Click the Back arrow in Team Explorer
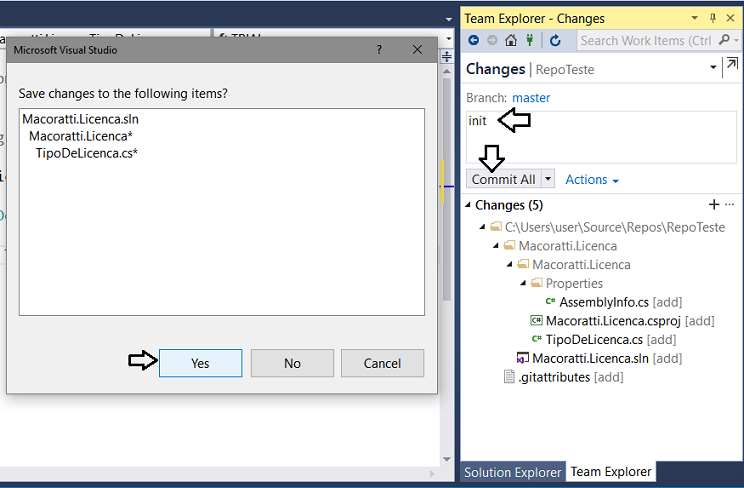Image resolution: width=744 pixels, height=488 pixels. (x=474, y=40)
